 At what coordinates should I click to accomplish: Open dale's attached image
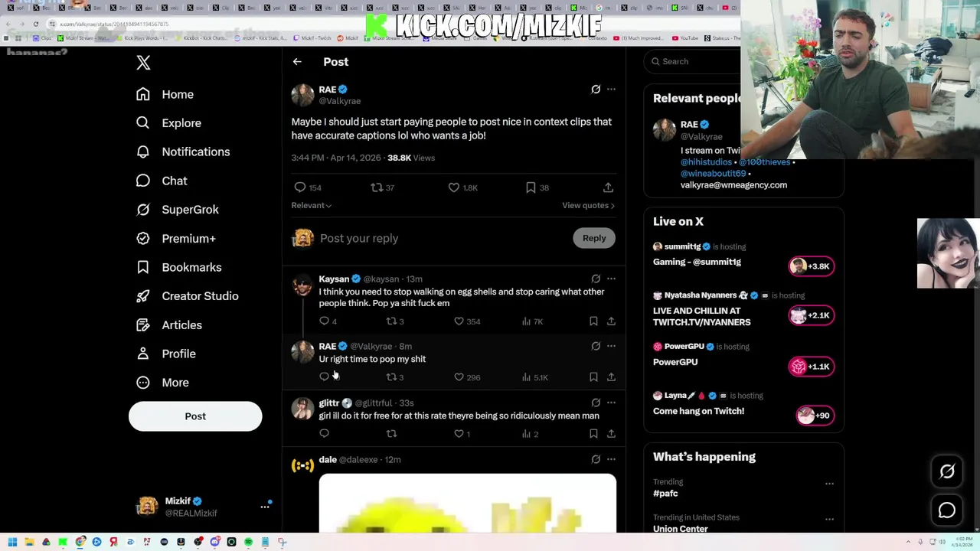(x=467, y=503)
